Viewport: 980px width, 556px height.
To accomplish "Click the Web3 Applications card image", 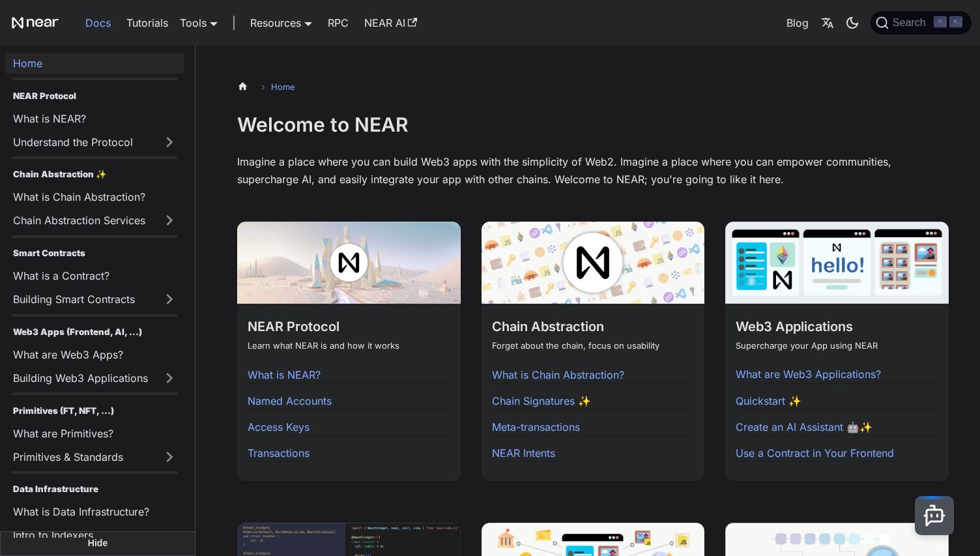I will [837, 263].
